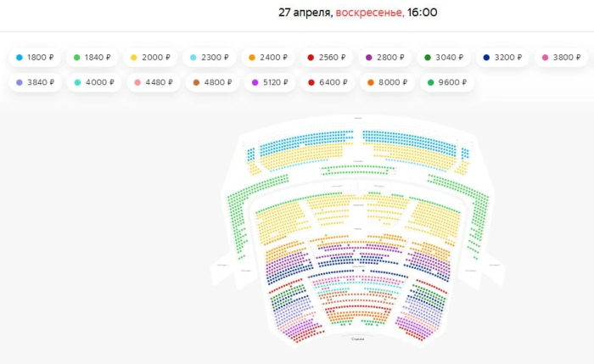Choose the 3800 ₽ pink price chip
The image size is (594, 364).
561,58
